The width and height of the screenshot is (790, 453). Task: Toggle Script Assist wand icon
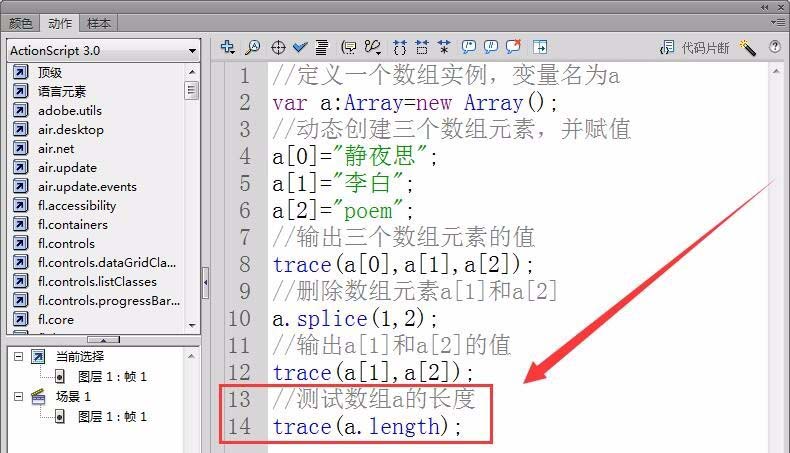pyautogui.click(x=748, y=48)
